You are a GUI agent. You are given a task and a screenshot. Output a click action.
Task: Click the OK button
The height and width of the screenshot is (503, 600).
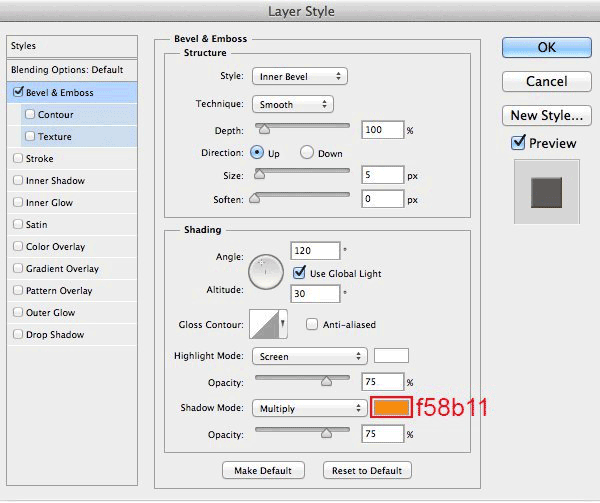coord(546,47)
